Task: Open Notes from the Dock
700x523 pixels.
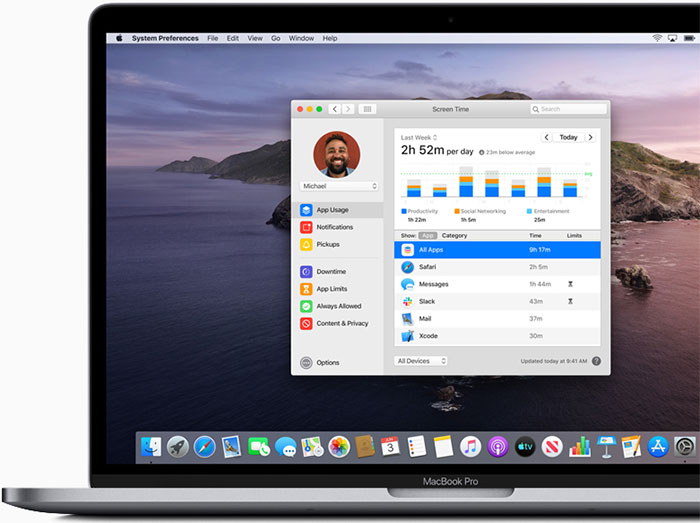Action: click(443, 447)
